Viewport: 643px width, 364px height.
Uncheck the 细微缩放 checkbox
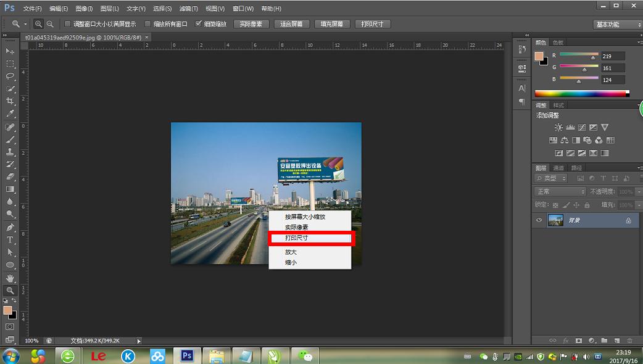coord(199,24)
